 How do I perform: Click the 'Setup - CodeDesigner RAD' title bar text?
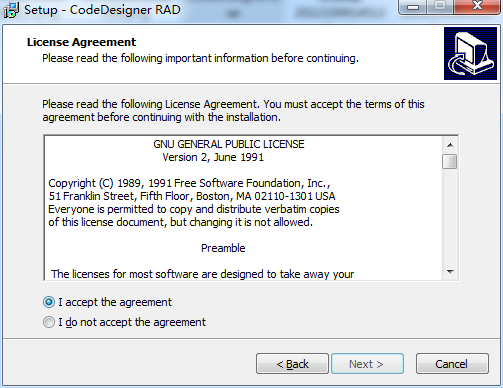coord(102,10)
